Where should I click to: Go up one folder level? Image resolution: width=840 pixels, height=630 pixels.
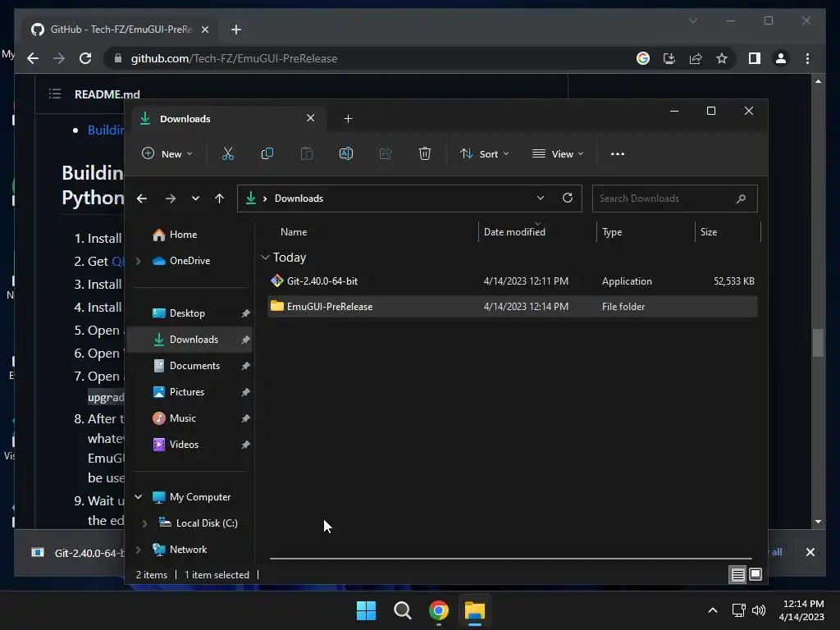pos(219,199)
